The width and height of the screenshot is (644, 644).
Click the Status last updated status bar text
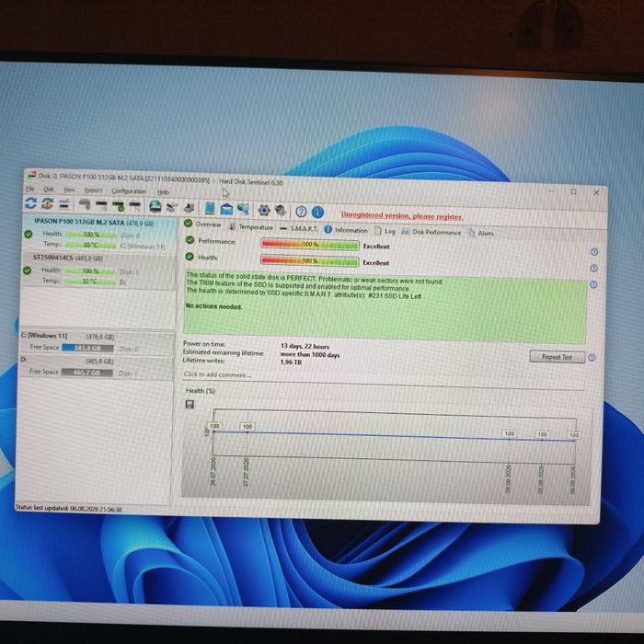[x=69, y=509]
